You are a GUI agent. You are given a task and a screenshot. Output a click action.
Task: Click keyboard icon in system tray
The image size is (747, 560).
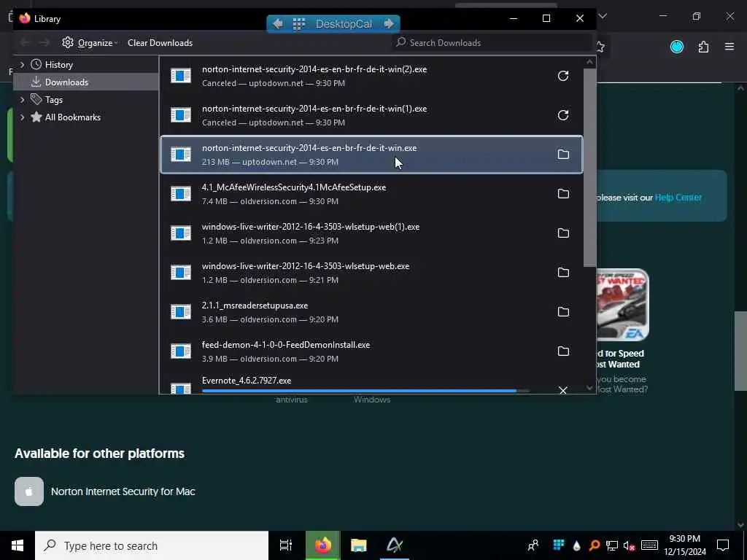click(x=649, y=545)
